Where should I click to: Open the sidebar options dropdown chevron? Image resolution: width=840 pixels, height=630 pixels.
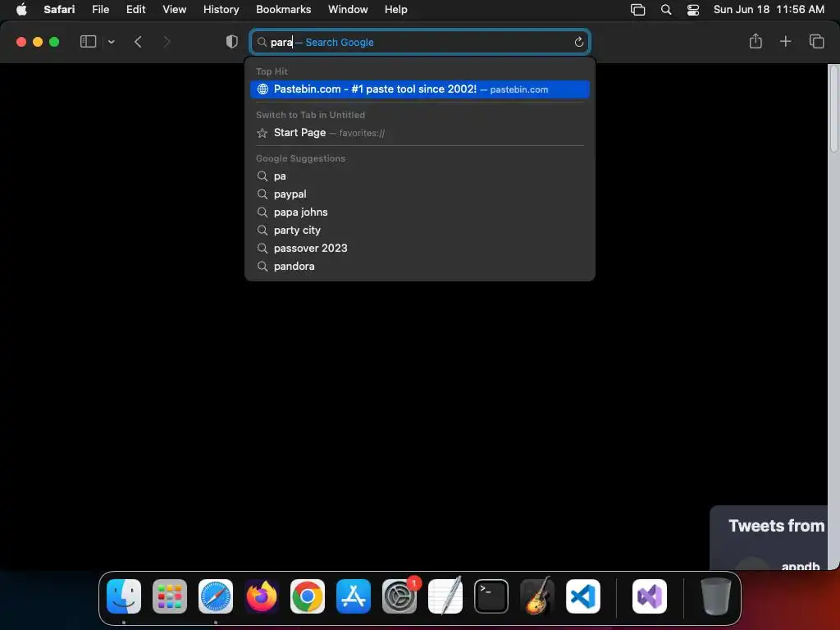pyautogui.click(x=111, y=42)
